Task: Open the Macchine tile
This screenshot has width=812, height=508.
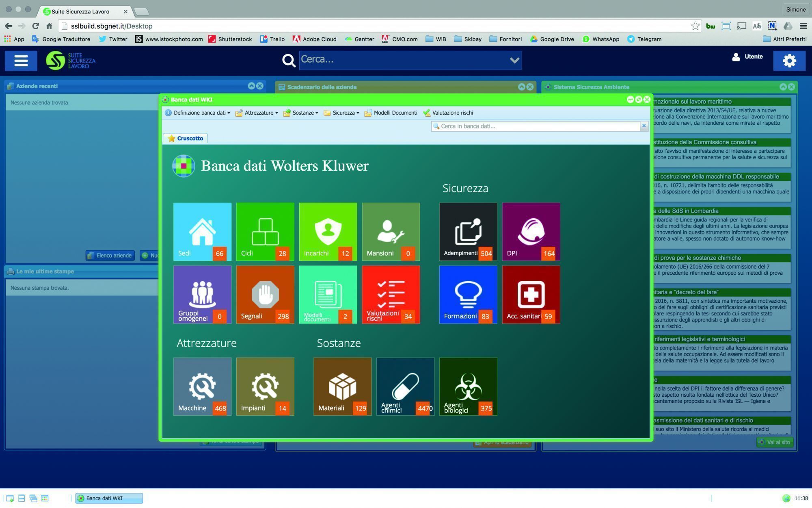Action: pos(202,386)
